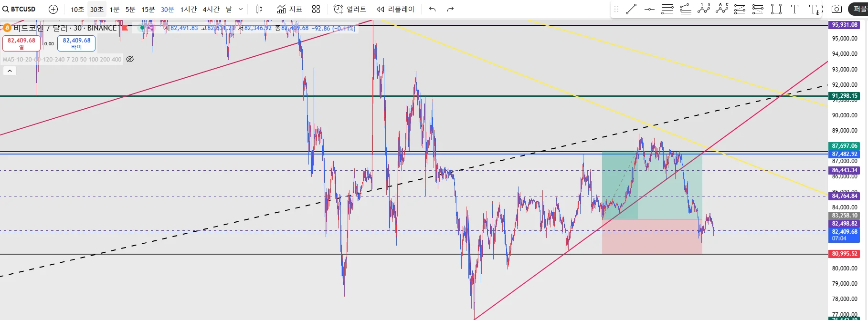868x320 pixels.
Task: Switch to the 10초 interval
Action: 77,9
